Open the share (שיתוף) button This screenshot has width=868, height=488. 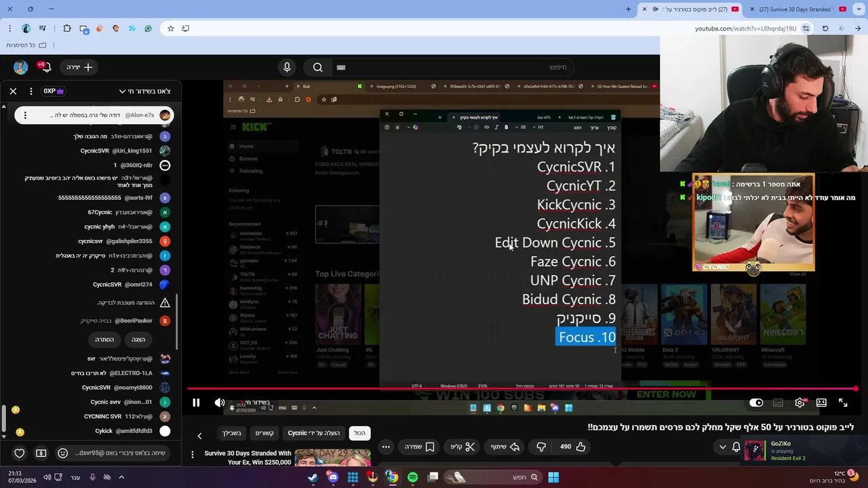click(x=505, y=447)
